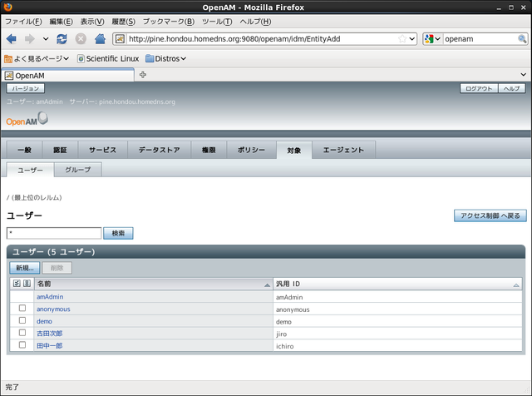Open the amAdmin user link

50,297
